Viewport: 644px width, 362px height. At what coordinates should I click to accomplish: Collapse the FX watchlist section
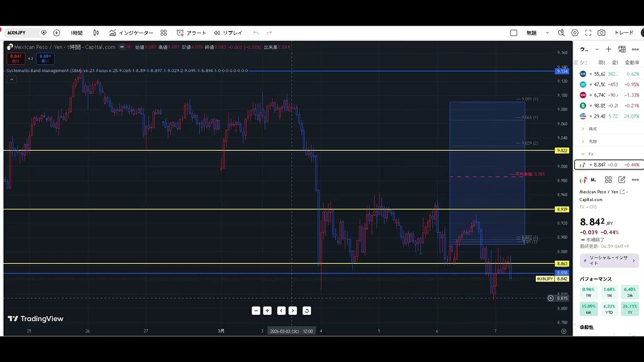[583, 154]
